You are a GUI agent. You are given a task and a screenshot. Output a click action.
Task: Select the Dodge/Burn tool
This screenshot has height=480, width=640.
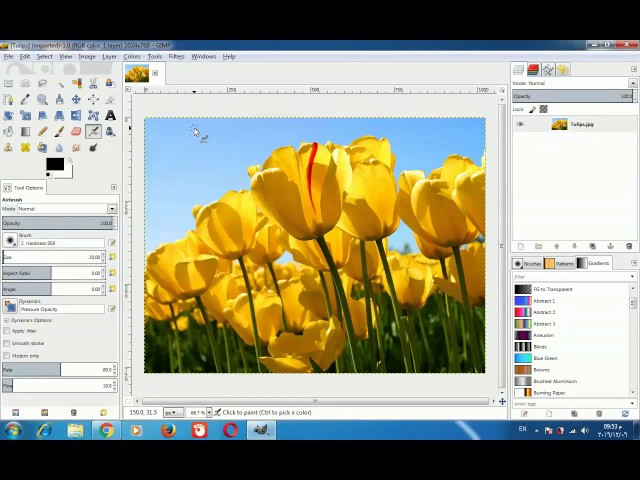[93, 147]
